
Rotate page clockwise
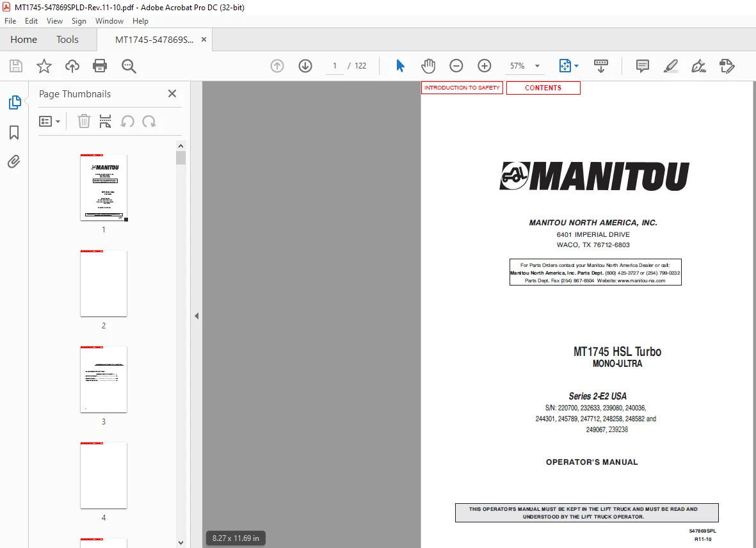click(x=149, y=122)
